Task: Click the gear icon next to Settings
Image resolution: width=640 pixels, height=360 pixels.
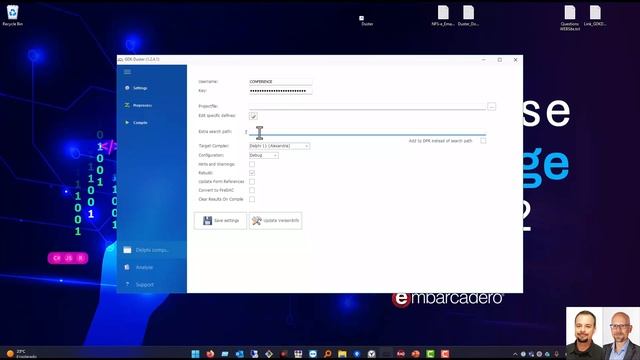Action: click(127, 88)
